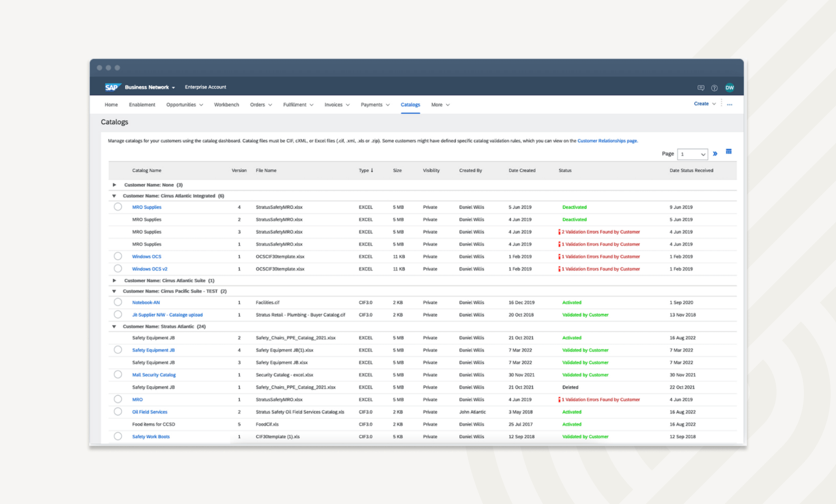Open the Opportunities menu
Screen dimensions: 836x504
pos(184,105)
